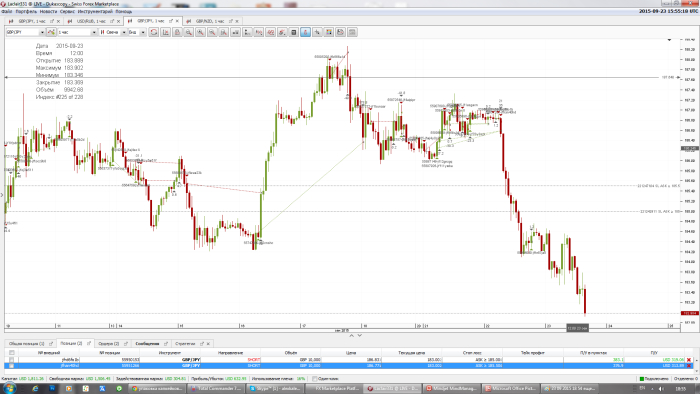Open the Свеча chart type dropdown
Viewport: 700px width, 394px height.
click(x=124, y=32)
